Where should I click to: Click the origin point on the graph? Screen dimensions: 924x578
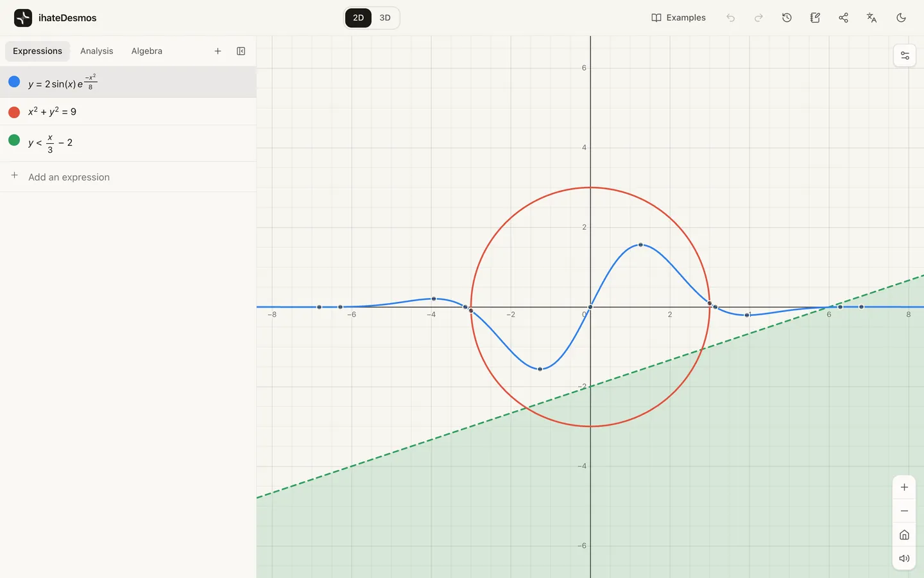[590, 307]
